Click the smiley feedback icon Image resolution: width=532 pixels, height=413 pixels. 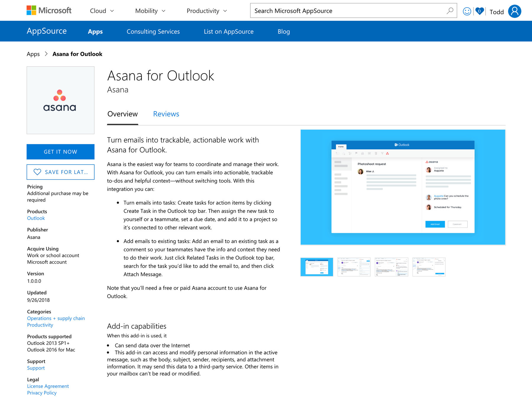click(x=467, y=11)
